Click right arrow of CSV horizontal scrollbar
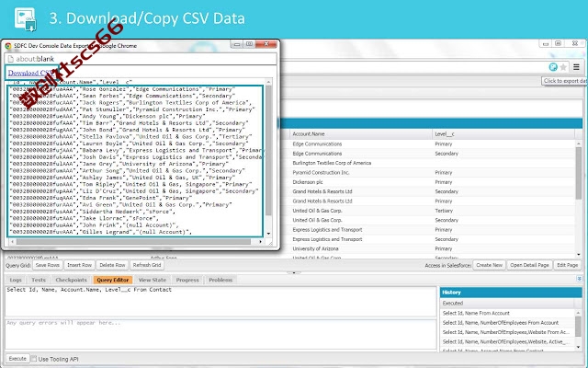588x368 pixels. 261,241
